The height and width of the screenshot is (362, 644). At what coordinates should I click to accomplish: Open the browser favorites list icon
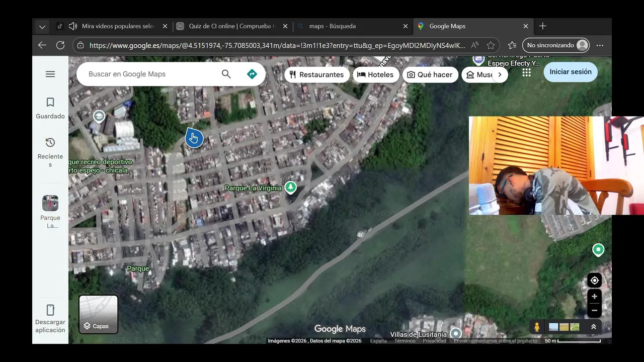coord(512,45)
